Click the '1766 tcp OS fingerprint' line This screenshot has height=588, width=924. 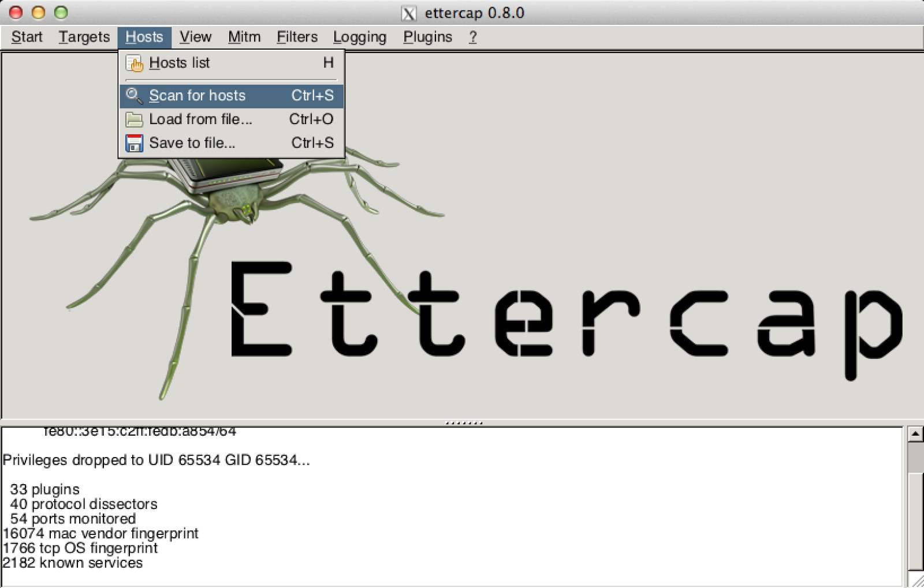coord(80,548)
